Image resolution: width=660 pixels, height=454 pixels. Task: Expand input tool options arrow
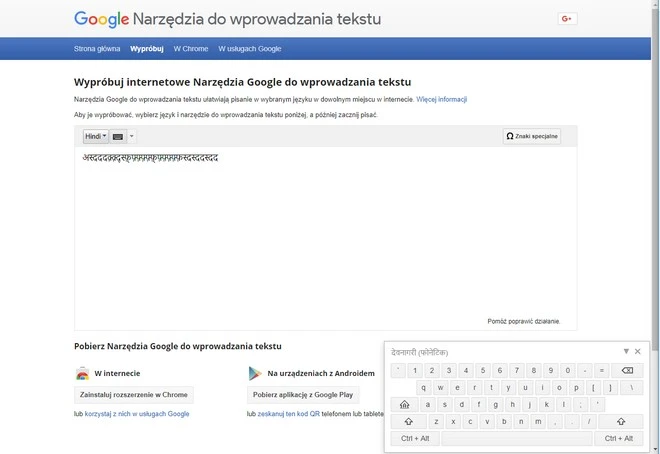click(132, 136)
